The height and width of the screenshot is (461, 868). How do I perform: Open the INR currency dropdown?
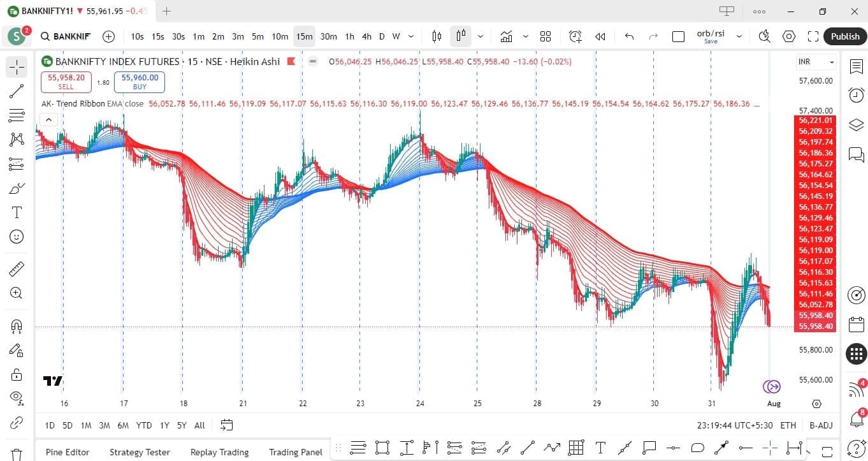816,62
